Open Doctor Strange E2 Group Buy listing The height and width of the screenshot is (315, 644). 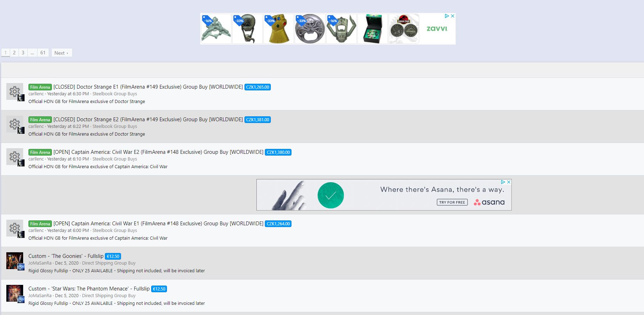tap(148, 119)
